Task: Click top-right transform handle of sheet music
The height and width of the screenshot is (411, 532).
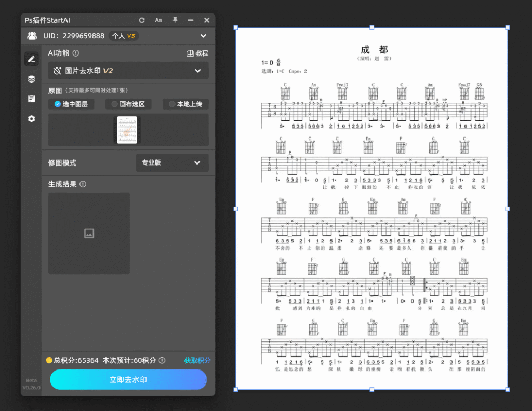Action: click(x=508, y=28)
